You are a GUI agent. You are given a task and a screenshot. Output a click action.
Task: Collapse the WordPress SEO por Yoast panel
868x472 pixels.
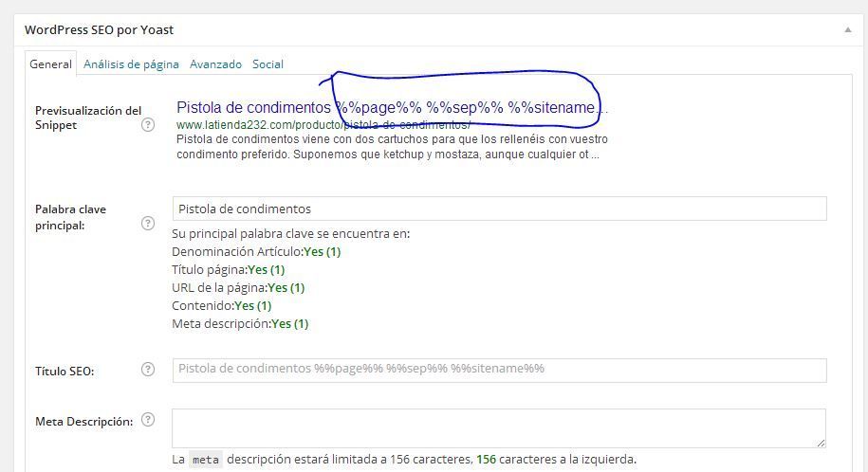click(847, 30)
